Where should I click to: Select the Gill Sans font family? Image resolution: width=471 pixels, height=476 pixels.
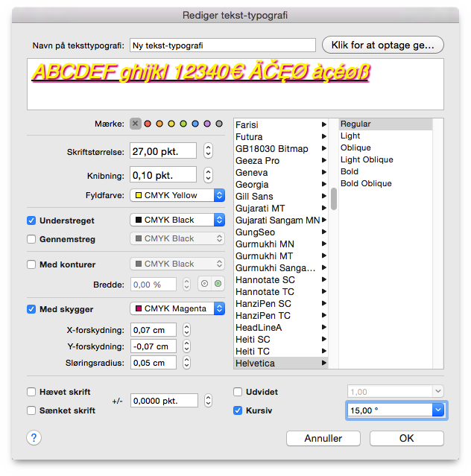(281, 197)
